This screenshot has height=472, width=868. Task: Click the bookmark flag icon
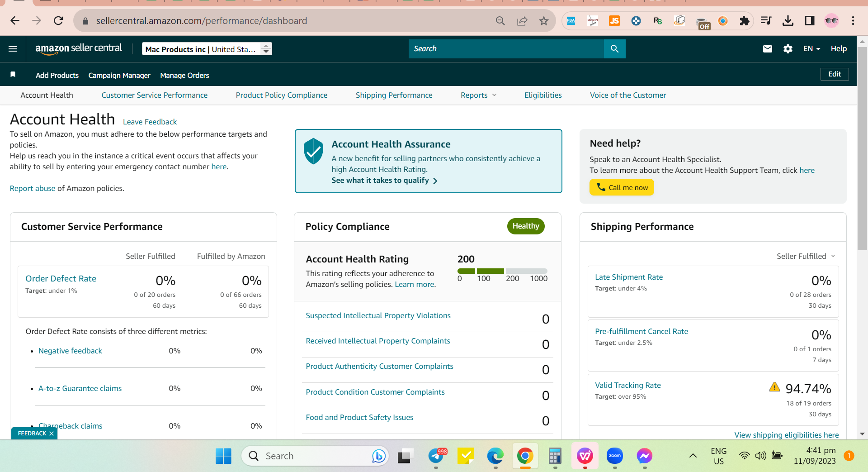(13, 75)
